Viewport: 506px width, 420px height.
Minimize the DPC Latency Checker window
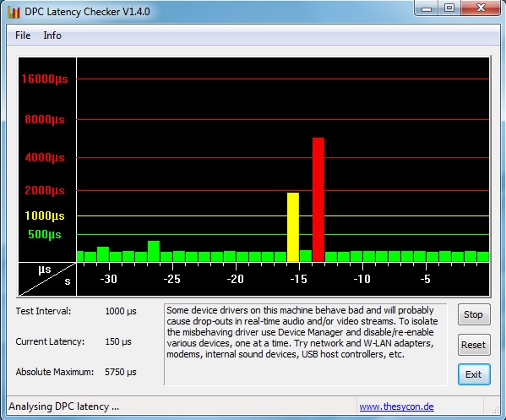click(427, 8)
